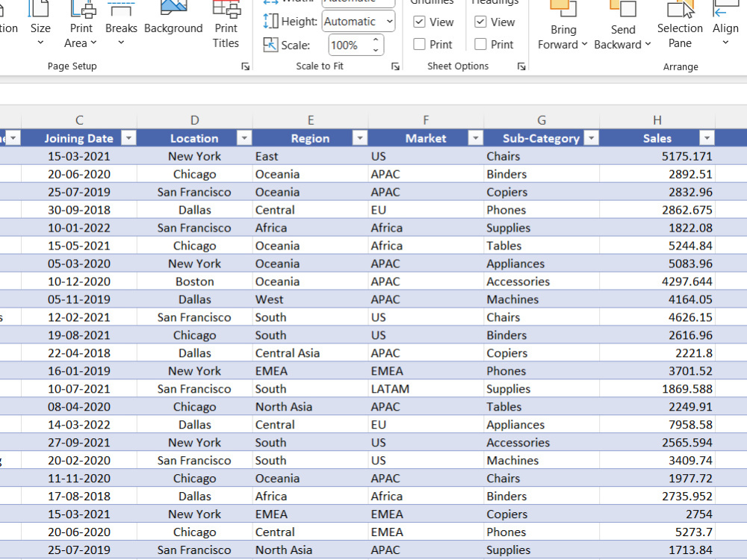Image resolution: width=747 pixels, height=560 pixels.
Task: Select date cell 14-03-2022
Action: pyautogui.click(x=79, y=424)
